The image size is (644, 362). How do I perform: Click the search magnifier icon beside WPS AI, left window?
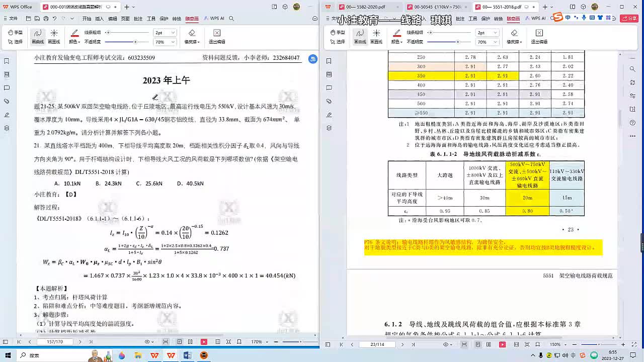[231, 19]
